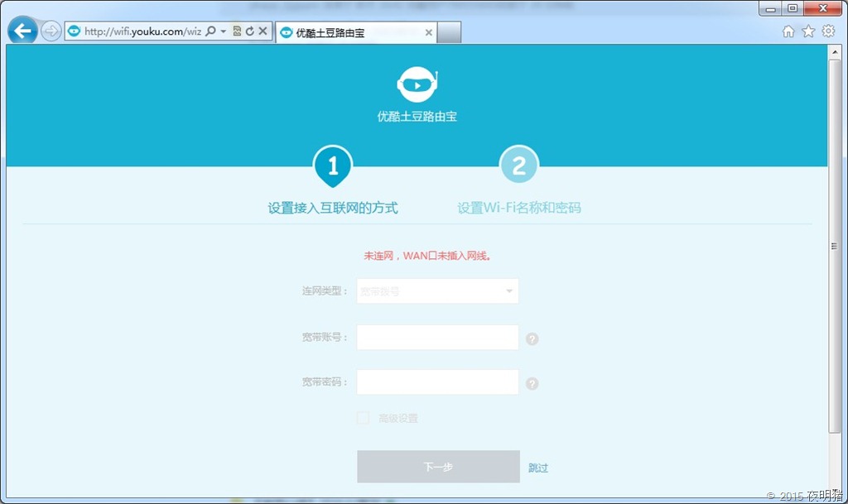Open the browser Home page icon
Viewport: 848px width, 504px height.
click(788, 31)
